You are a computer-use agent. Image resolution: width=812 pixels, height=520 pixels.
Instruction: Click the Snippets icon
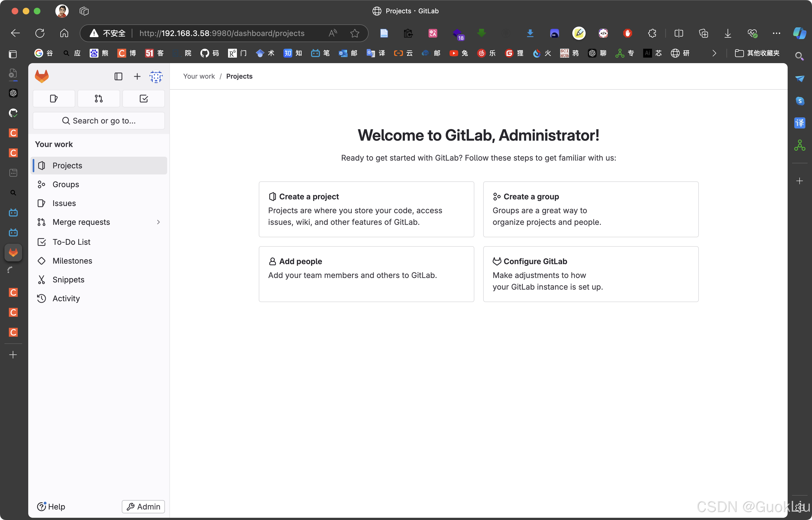click(41, 279)
